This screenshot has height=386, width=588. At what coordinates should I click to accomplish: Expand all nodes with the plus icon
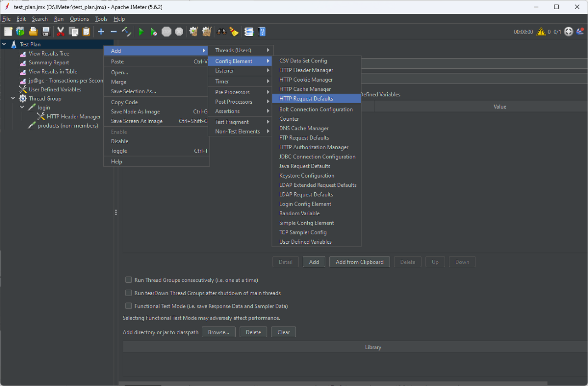pos(101,32)
